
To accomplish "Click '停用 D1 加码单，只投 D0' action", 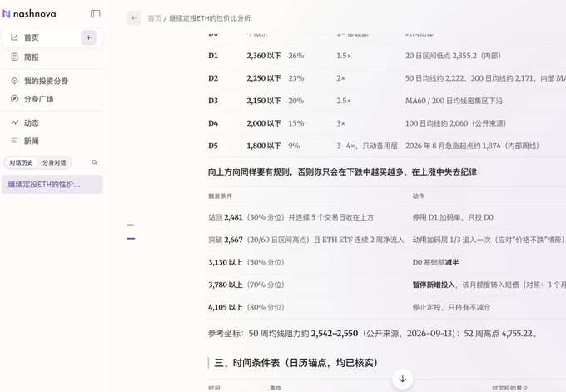I will coord(453,217).
